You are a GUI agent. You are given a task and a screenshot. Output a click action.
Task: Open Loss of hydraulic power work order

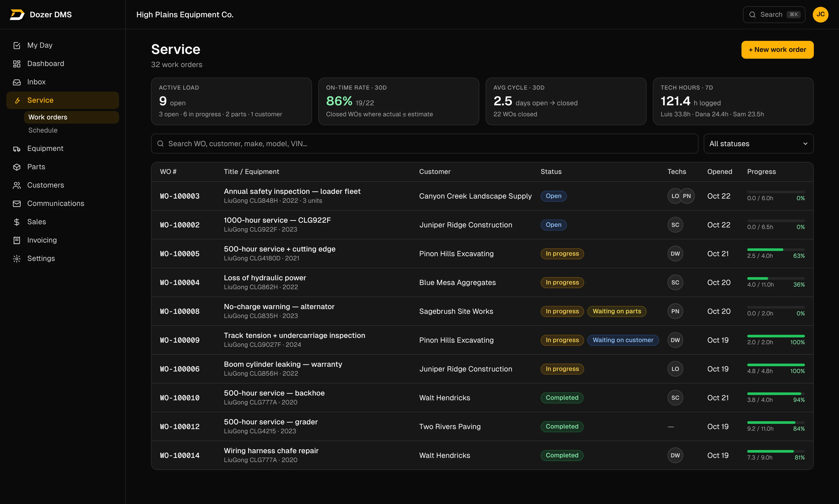(x=265, y=278)
